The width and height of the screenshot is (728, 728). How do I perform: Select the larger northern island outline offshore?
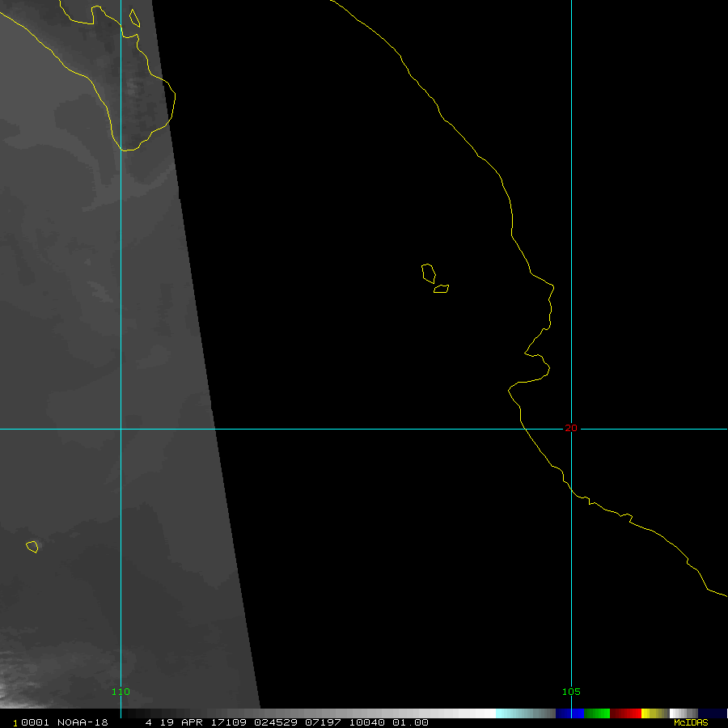(429, 273)
